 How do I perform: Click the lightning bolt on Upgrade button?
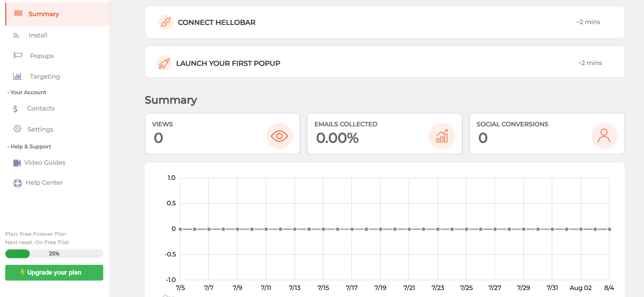point(22,272)
